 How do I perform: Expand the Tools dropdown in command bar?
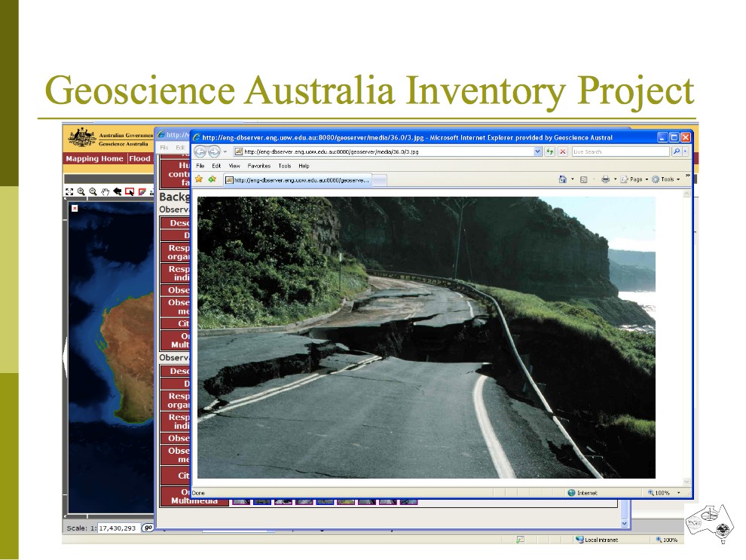point(667,179)
